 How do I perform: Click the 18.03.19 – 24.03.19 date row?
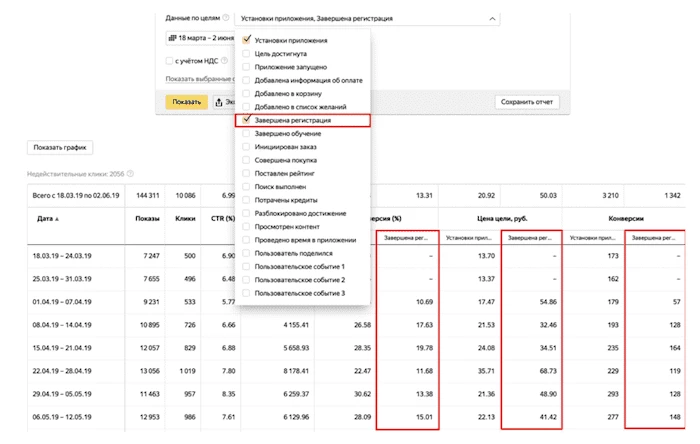pyautogui.click(x=62, y=256)
